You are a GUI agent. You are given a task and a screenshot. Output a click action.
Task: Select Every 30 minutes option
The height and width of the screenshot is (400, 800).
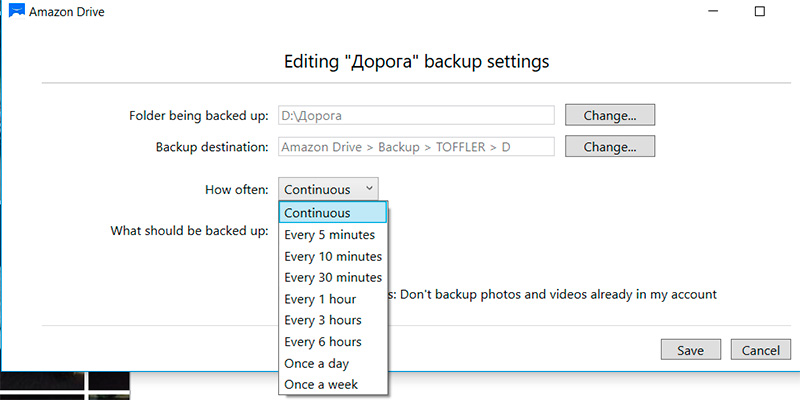coord(333,277)
